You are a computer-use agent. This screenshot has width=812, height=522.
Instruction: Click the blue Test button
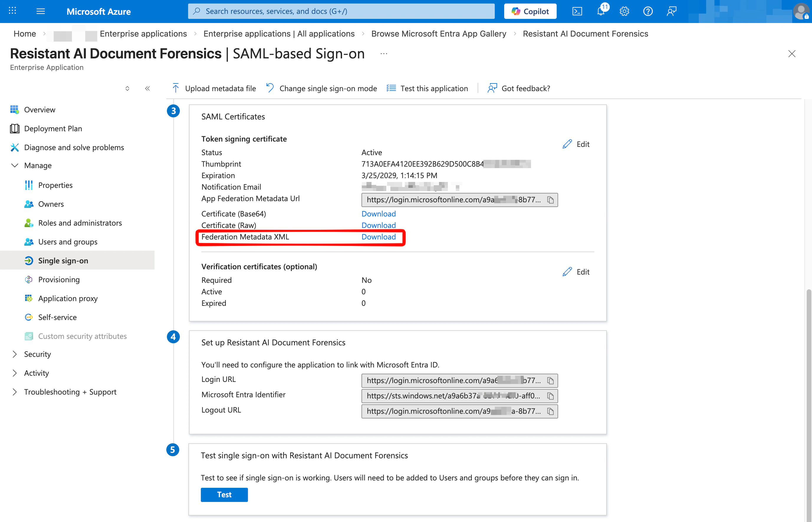(224, 495)
